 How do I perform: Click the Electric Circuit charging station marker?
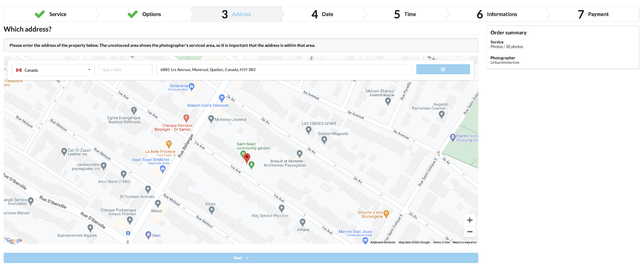453,137
